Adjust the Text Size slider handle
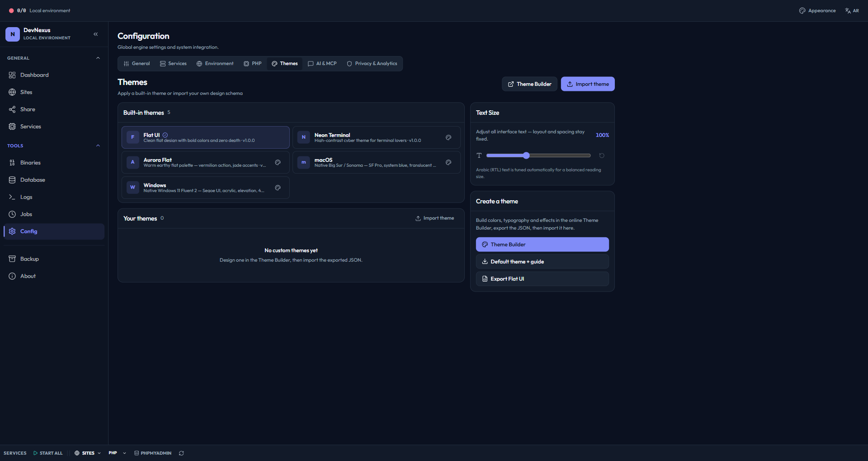 (x=526, y=155)
